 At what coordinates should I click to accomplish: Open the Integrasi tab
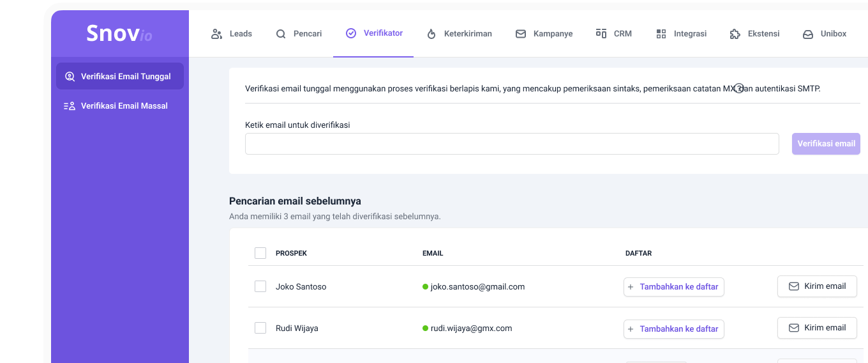(x=681, y=34)
